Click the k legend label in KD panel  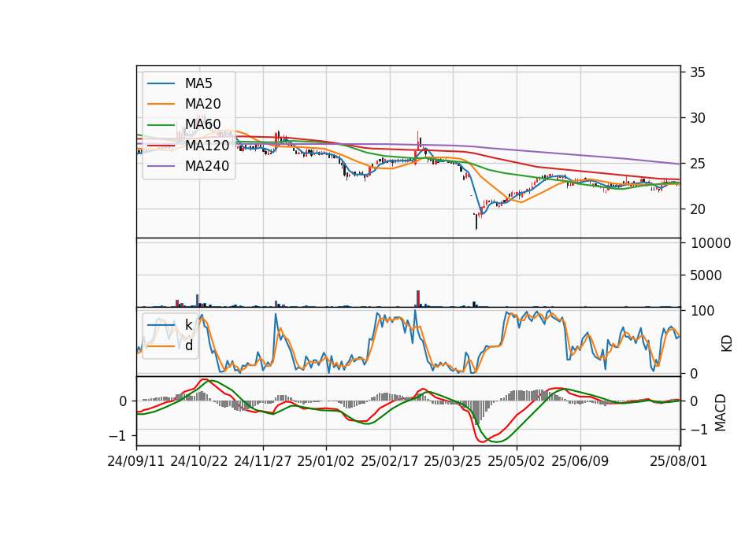tap(188, 325)
